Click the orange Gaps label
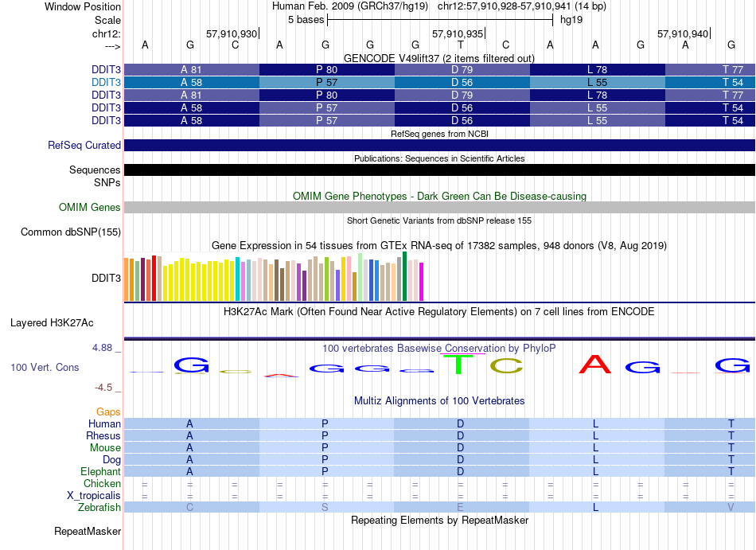This screenshot has width=756, height=550. [108, 412]
